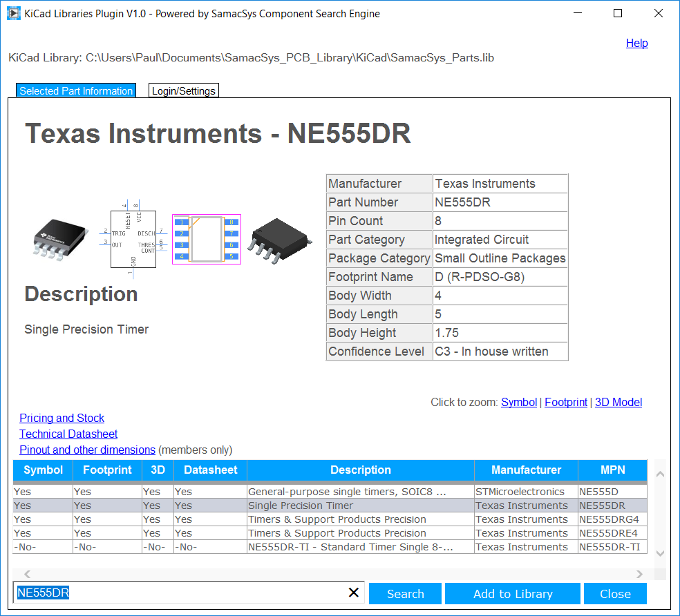This screenshot has height=616, width=680.
Task: Select the STMicroelectronics NE555D result row
Action: [x=330, y=492]
